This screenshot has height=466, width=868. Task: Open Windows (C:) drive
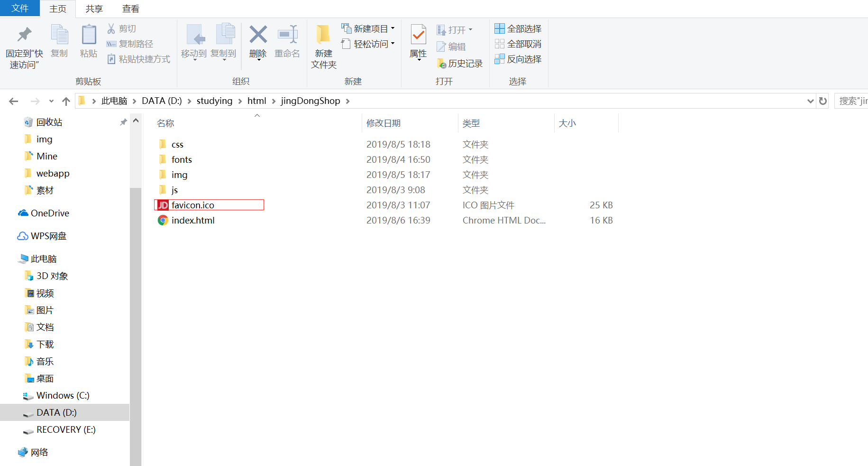pyautogui.click(x=56, y=395)
